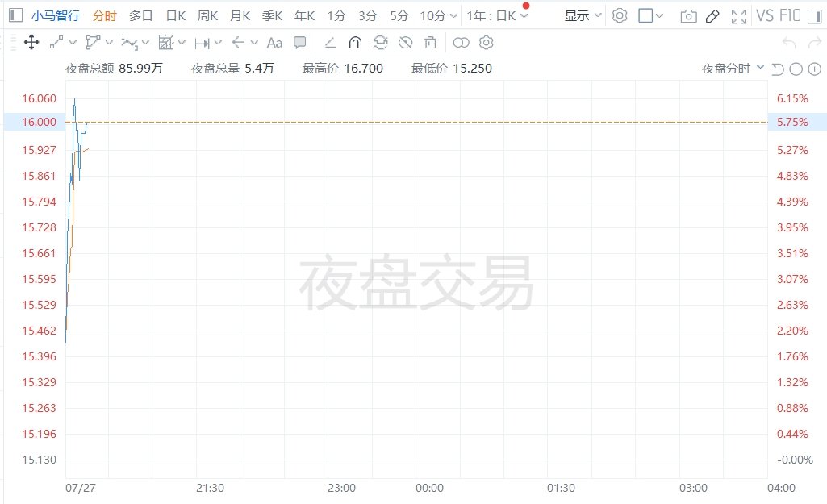The image size is (827, 504).
Task: Select the 1分 interval
Action: (336, 16)
